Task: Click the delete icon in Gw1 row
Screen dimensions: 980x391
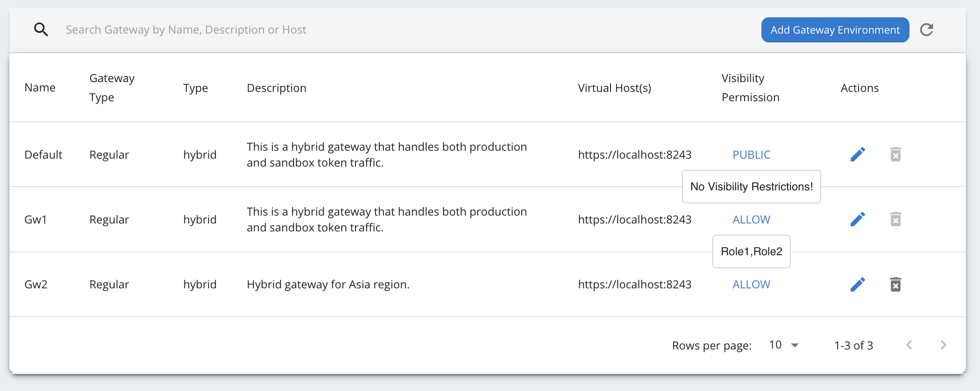Action: pyautogui.click(x=895, y=219)
